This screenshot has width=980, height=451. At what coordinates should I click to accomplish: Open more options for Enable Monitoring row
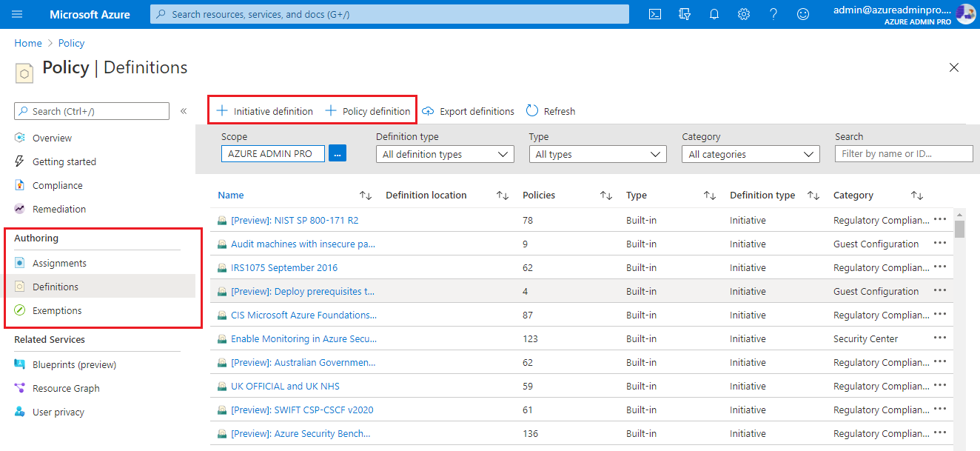point(940,338)
